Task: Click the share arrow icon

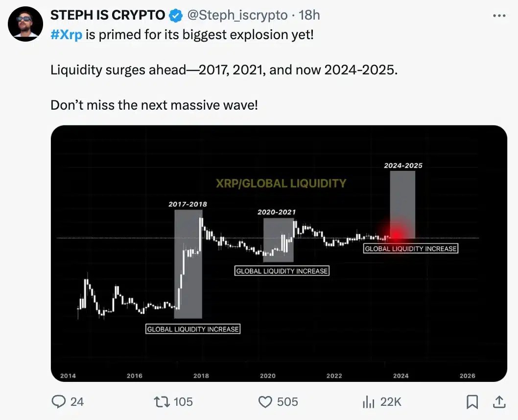Action: 499,401
